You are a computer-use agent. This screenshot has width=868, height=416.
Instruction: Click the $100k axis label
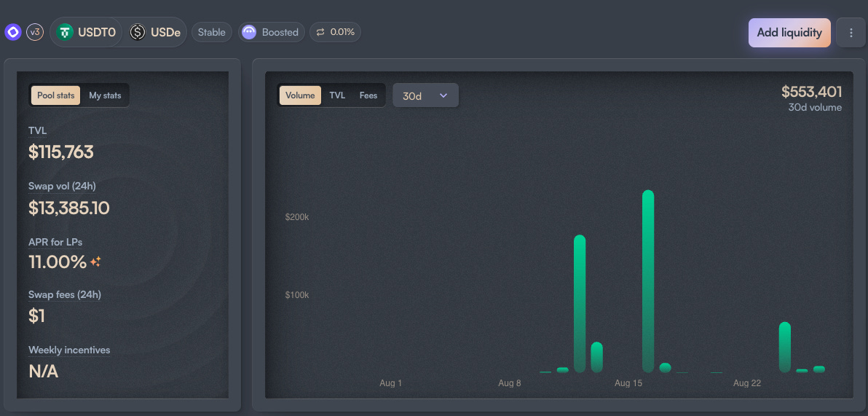296,294
